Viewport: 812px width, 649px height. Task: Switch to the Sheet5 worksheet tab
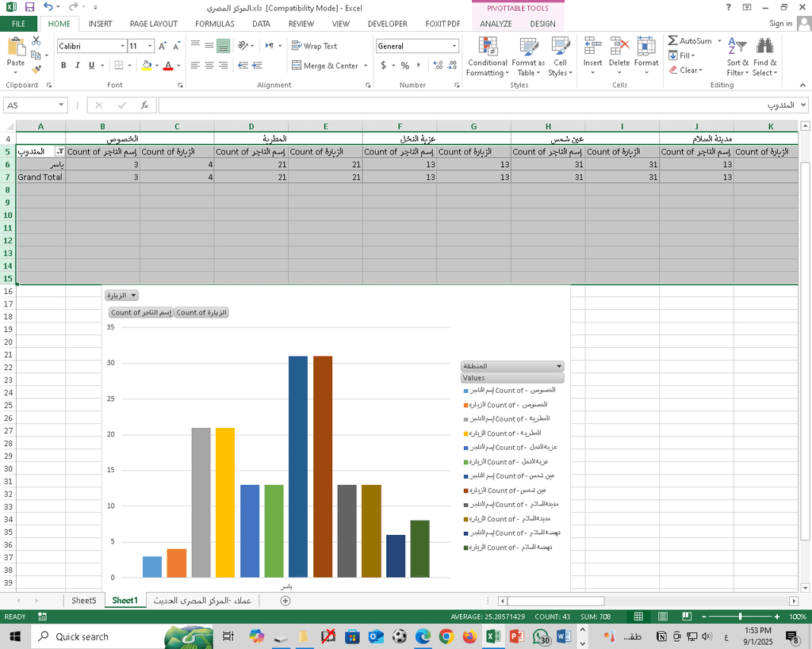83,601
